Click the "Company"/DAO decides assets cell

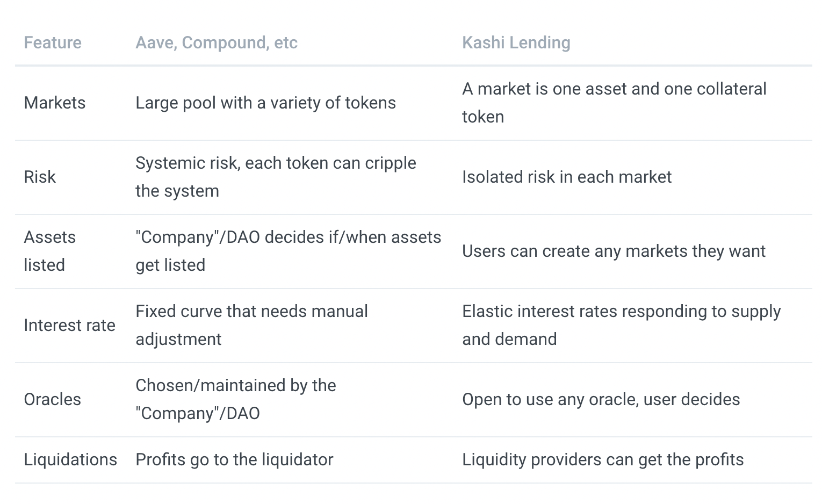point(288,251)
